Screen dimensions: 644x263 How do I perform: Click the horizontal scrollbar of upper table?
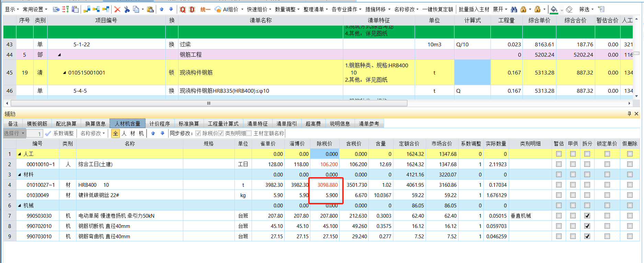coord(209,103)
